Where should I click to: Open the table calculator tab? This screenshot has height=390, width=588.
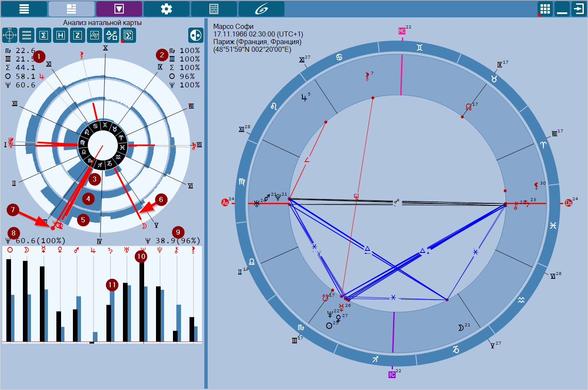click(x=214, y=9)
